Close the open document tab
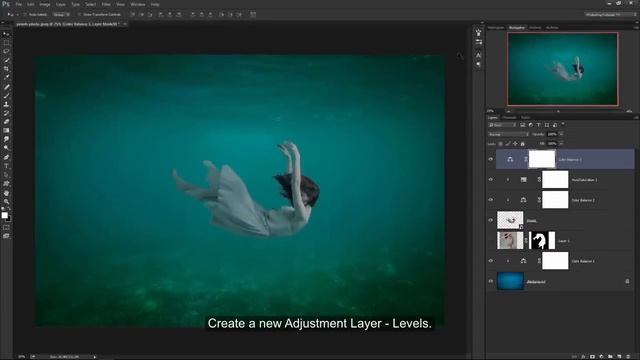640x360 pixels. coord(125,24)
